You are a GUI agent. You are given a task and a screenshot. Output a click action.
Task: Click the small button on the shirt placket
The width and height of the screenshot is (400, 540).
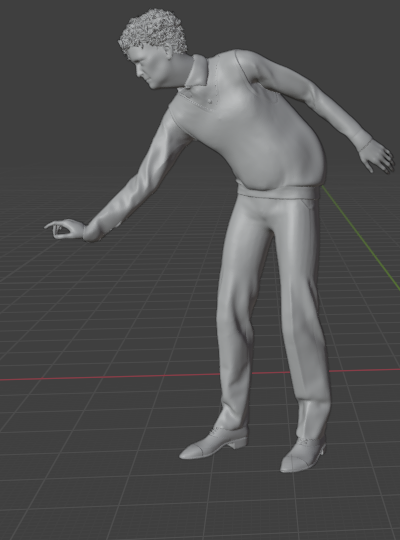pyautogui.click(x=210, y=101)
